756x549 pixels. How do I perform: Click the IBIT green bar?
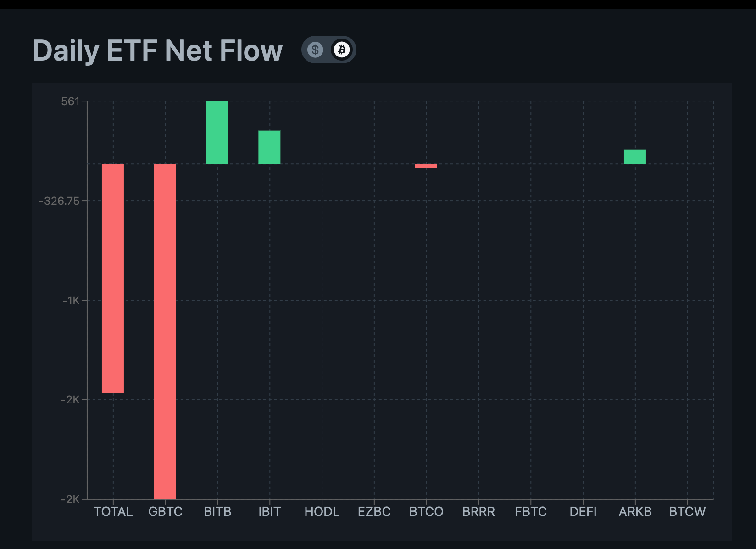[269, 147]
